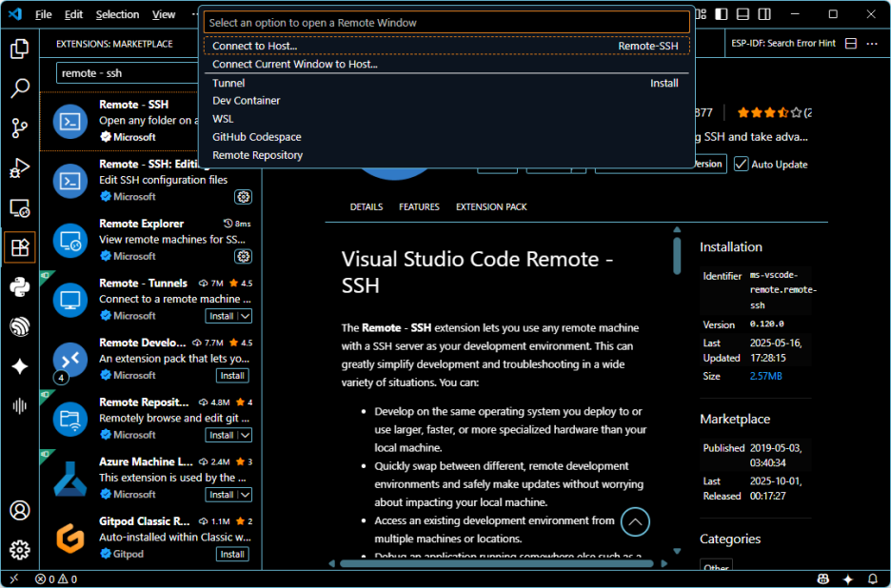Choose the WSL remote option
This screenshot has width=891, height=588.
pos(446,119)
